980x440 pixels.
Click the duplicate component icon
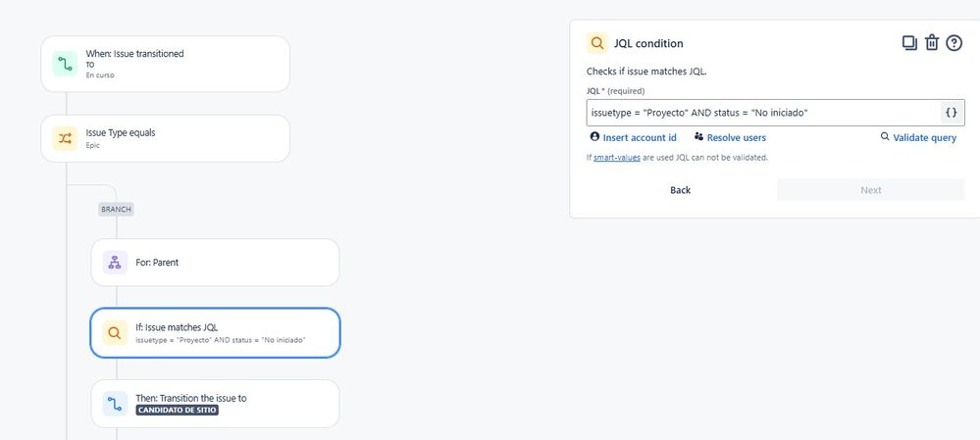[x=909, y=43]
